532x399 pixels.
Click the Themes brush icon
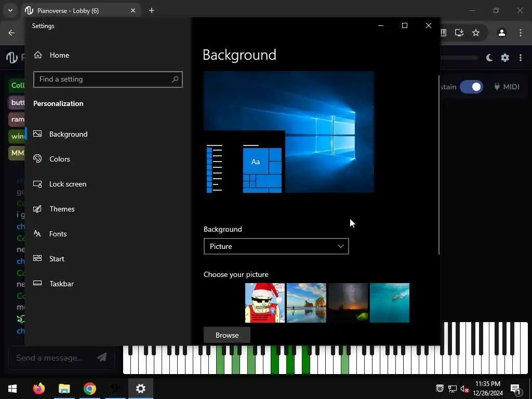[37, 209]
